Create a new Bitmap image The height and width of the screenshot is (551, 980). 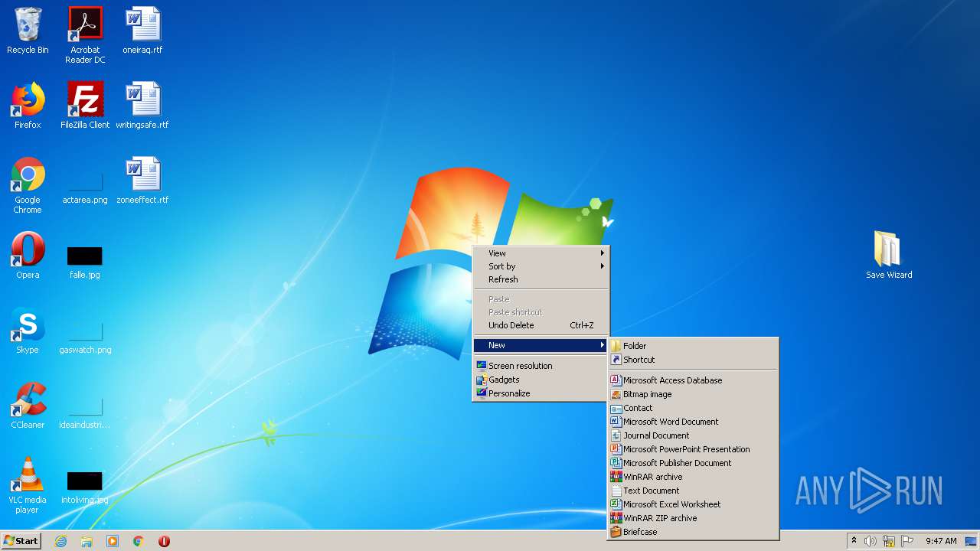click(693, 394)
